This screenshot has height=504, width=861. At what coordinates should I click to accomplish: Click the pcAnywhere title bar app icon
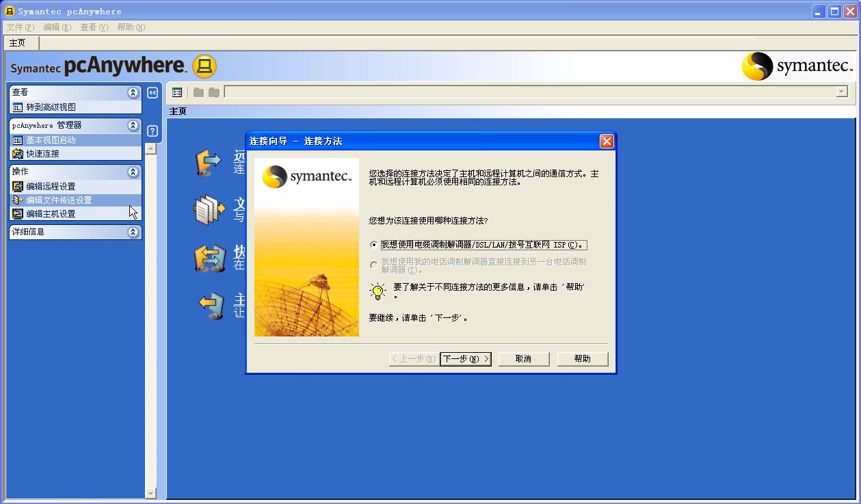click(x=10, y=11)
